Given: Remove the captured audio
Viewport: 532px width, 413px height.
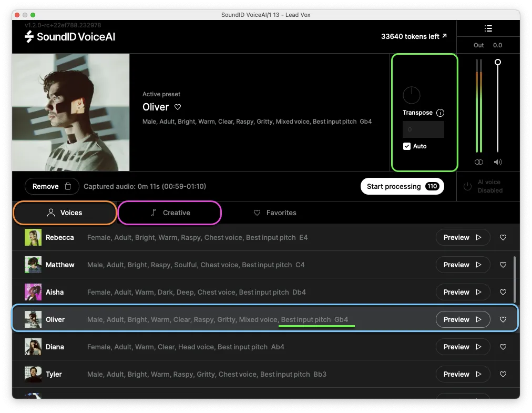Looking at the screenshot, I should tap(52, 186).
